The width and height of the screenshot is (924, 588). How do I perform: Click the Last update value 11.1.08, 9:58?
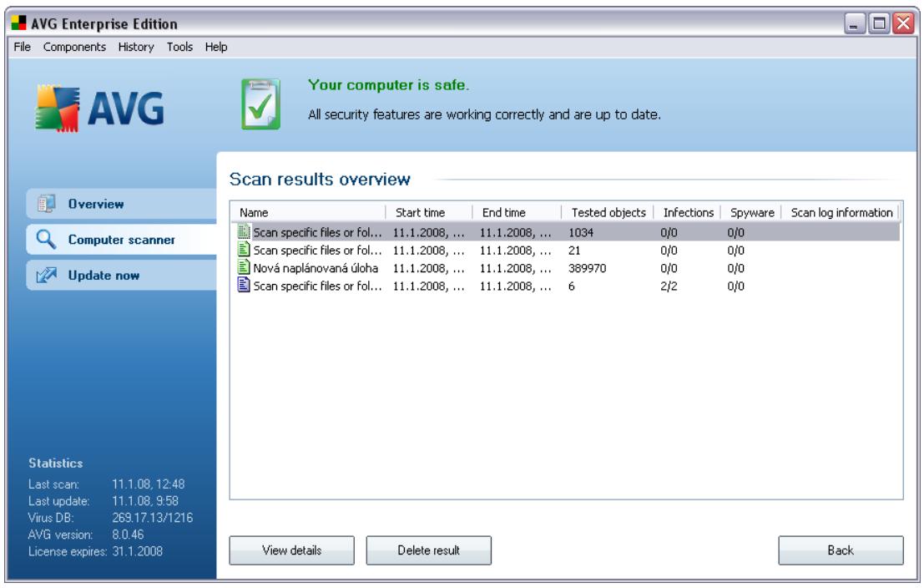pos(145,500)
